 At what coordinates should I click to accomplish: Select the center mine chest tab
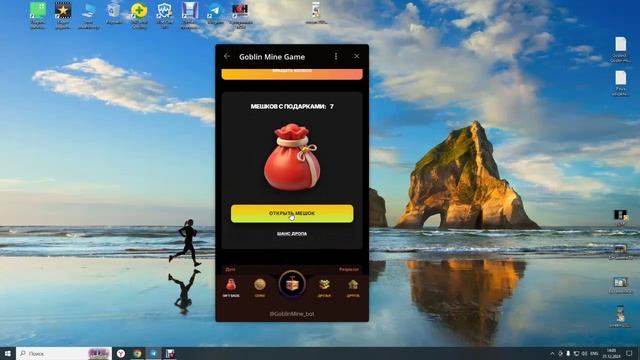point(292,284)
